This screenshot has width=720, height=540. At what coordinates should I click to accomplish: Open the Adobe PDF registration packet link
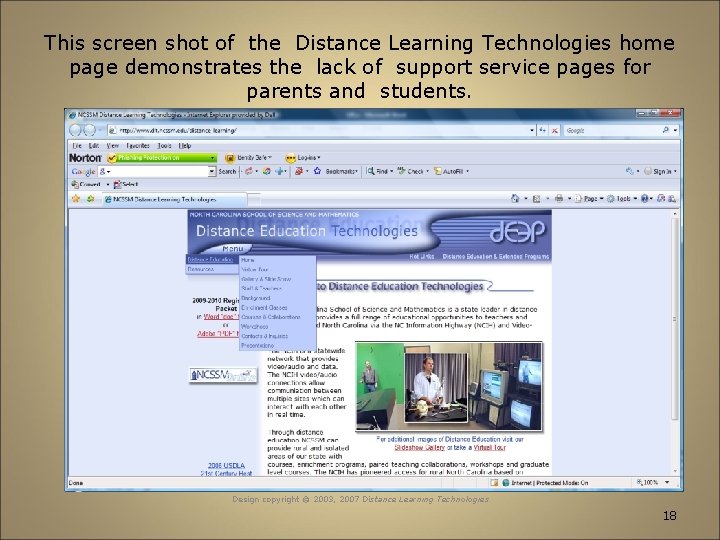coord(219,334)
